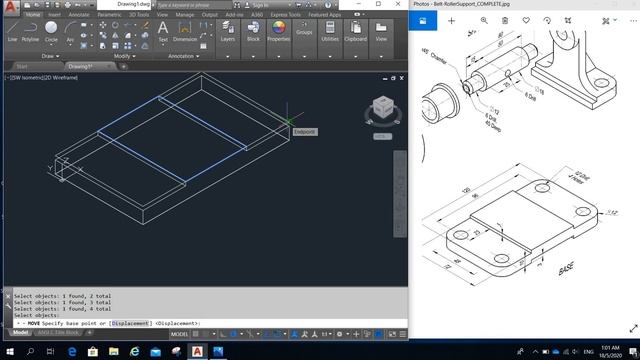Toggle annotation visibility icon in status bar
640x360 pixels.
point(294,334)
